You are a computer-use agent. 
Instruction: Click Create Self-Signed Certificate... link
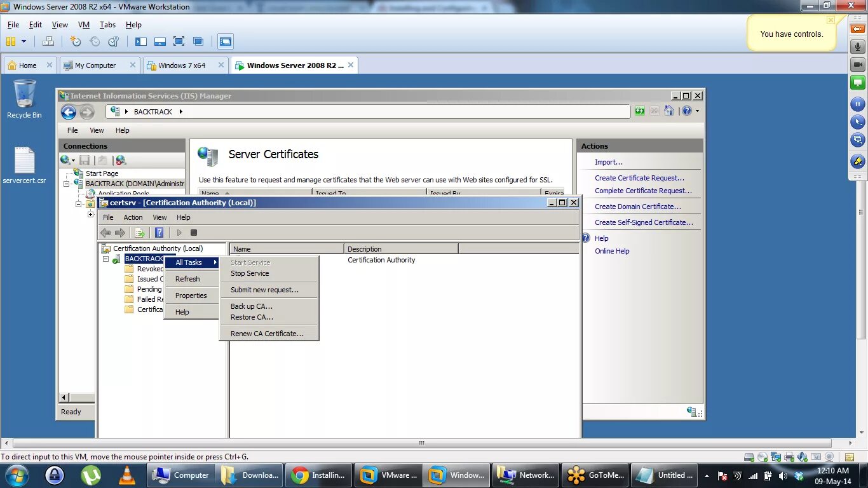coord(644,222)
